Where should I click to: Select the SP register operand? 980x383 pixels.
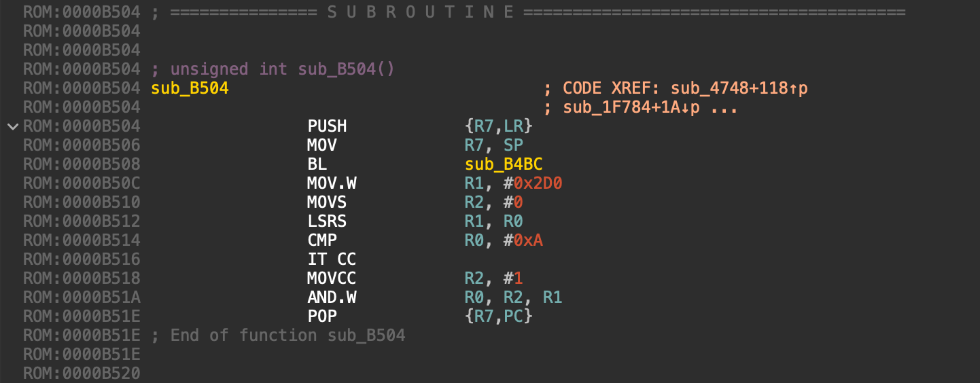pos(513,145)
